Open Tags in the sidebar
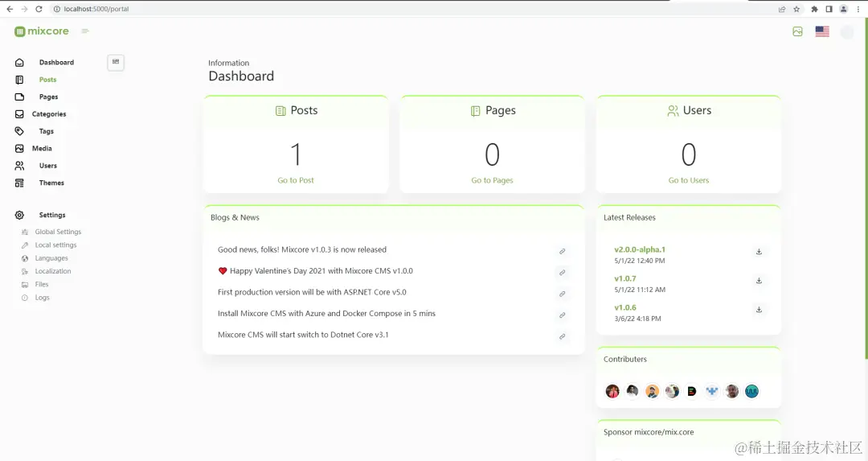The image size is (868, 461). 47,131
